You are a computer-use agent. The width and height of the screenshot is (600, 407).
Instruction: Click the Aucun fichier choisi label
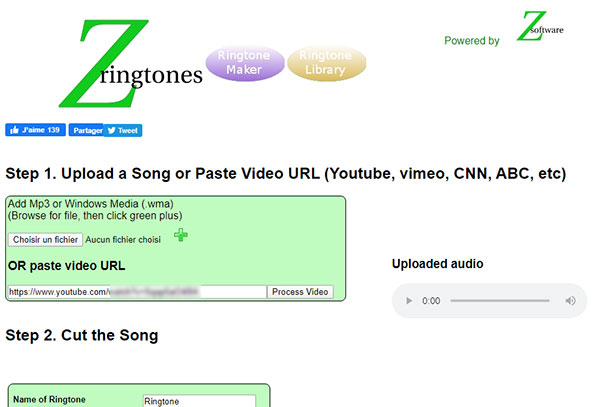tap(123, 240)
